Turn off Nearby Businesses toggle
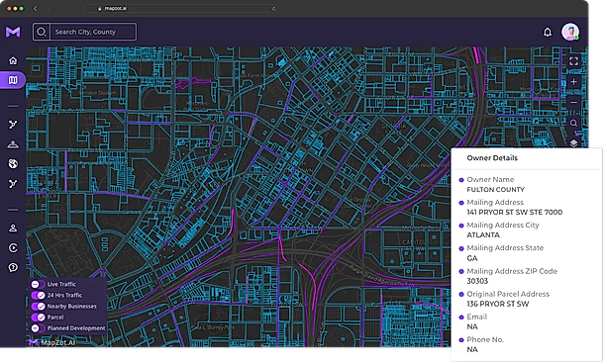 coord(38,307)
